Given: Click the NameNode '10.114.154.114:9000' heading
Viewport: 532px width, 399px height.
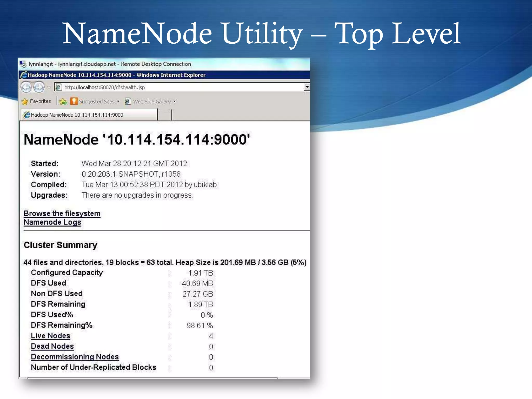Looking at the screenshot, I should 137,139.
